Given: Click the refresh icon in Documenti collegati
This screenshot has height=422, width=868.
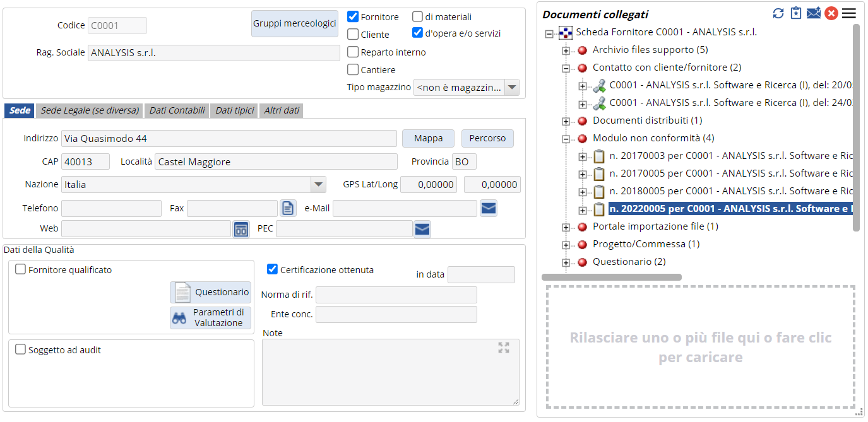Looking at the screenshot, I should click(778, 13).
